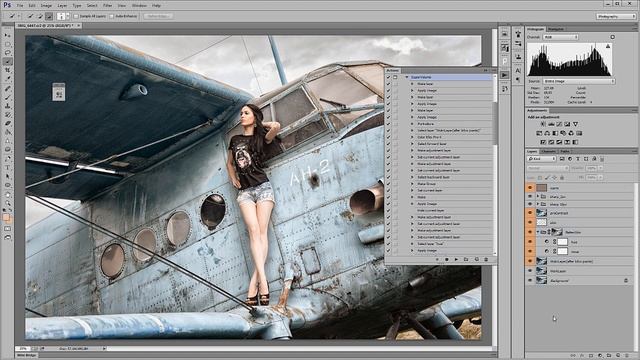The image size is (640, 360).
Task: Open the Layers panel Opacity slider dropdown
Action: [x=600, y=168]
